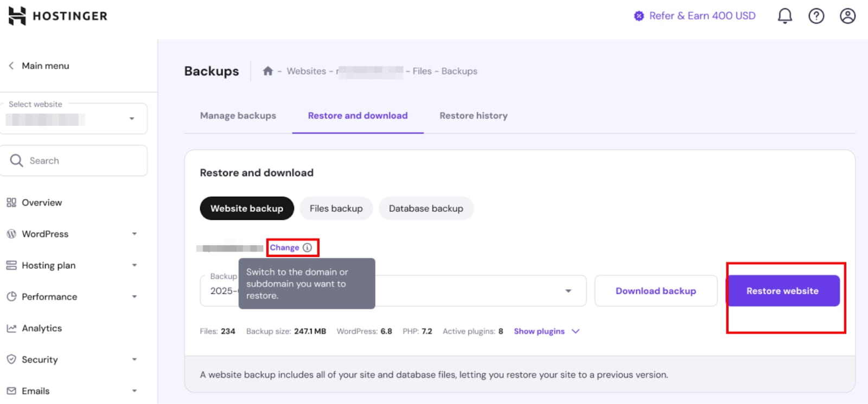Select the Website backup option

pyautogui.click(x=246, y=209)
